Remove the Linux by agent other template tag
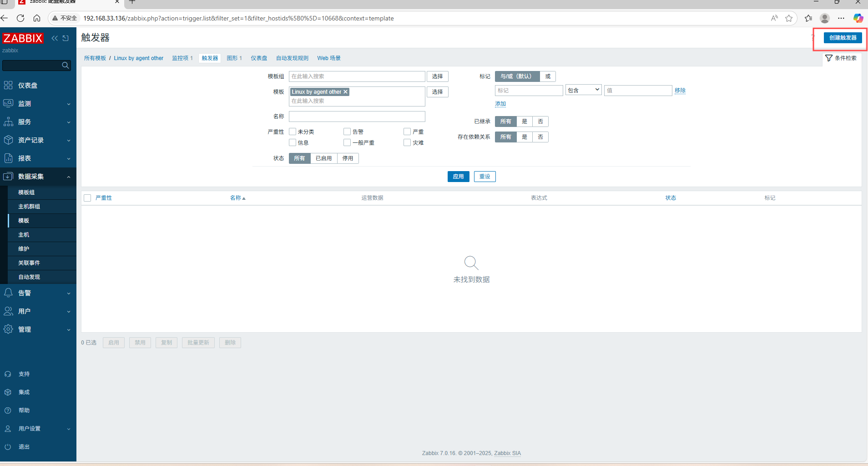Viewport: 868px width, 466px height. pyautogui.click(x=345, y=92)
